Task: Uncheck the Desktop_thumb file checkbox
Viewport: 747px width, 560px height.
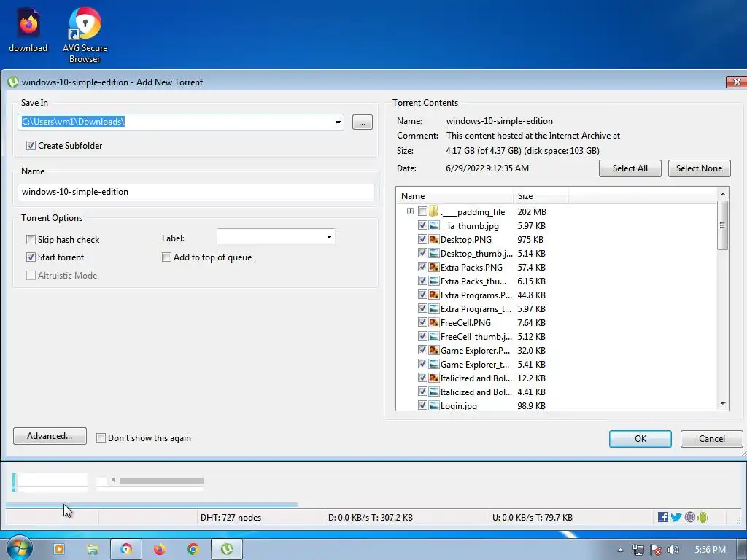Action: click(422, 253)
